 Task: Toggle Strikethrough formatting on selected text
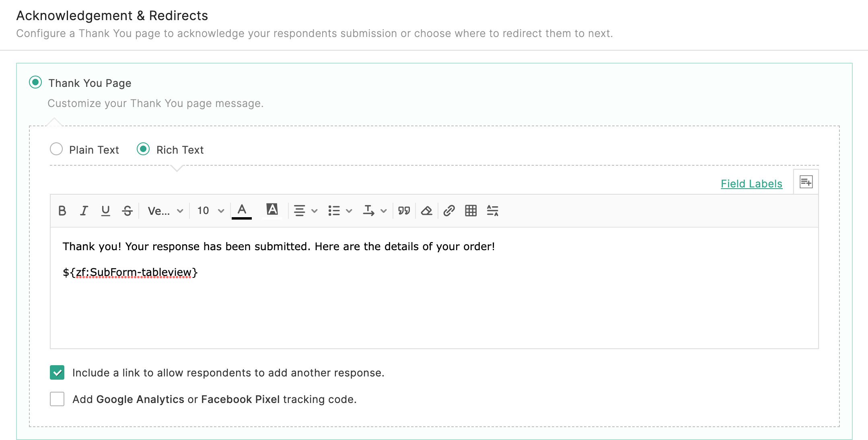[128, 210]
